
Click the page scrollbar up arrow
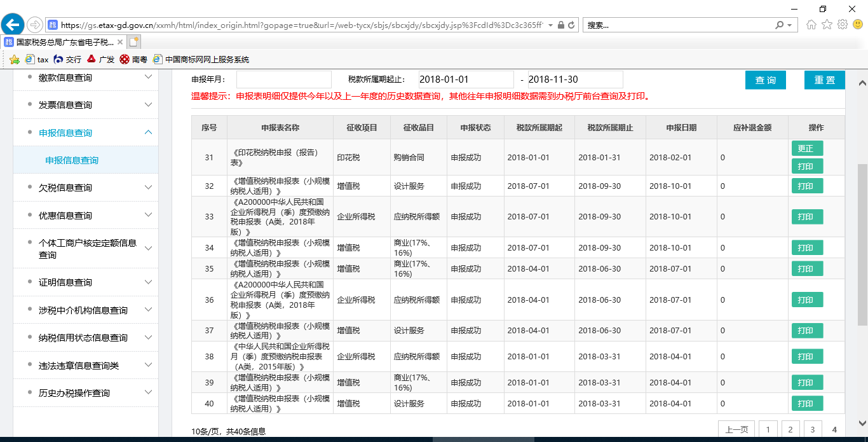(x=862, y=83)
